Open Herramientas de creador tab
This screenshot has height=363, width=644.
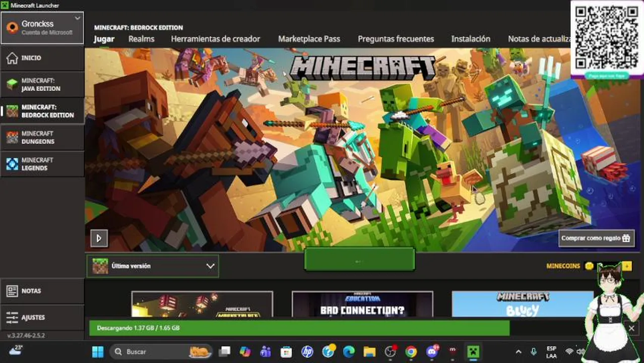[215, 39]
